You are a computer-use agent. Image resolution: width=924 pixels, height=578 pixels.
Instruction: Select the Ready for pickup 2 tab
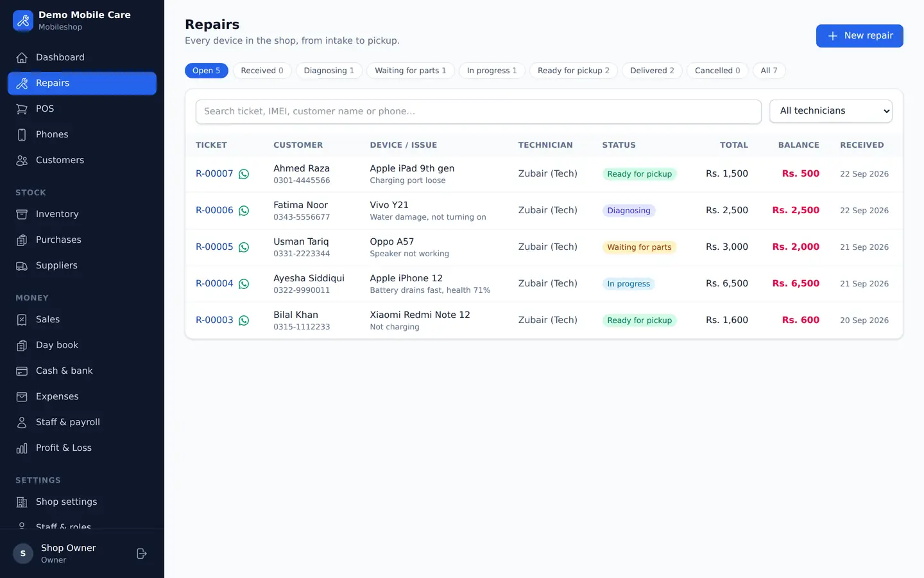click(574, 71)
